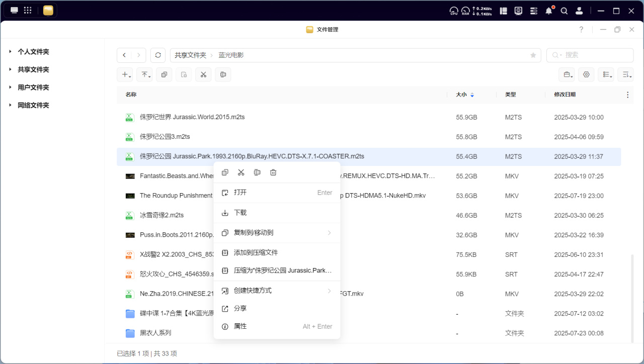
Task: Click the CPU usage gauge
Action: tap(454, 11)
